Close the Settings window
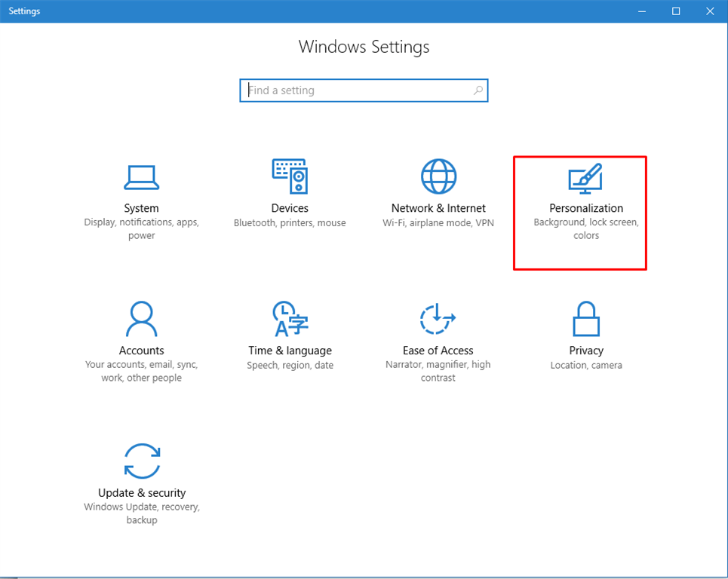Image resolution: width=728 pixels, height=579 pixels. tap(711, 11)
